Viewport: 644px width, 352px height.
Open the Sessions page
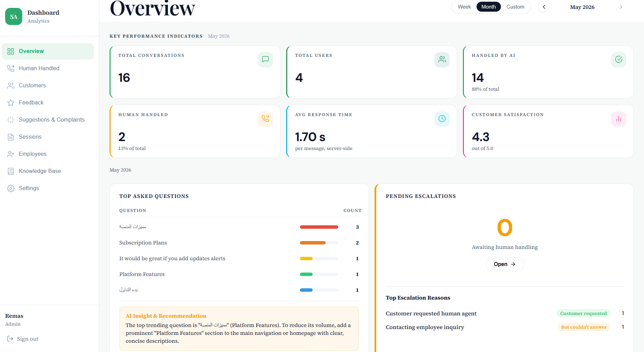48,137
